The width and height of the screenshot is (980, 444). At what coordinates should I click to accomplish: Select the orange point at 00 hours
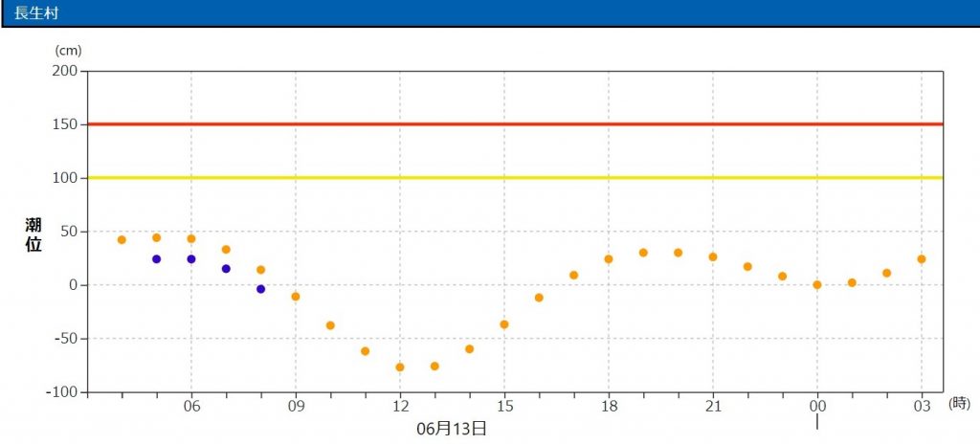(817, 284)
